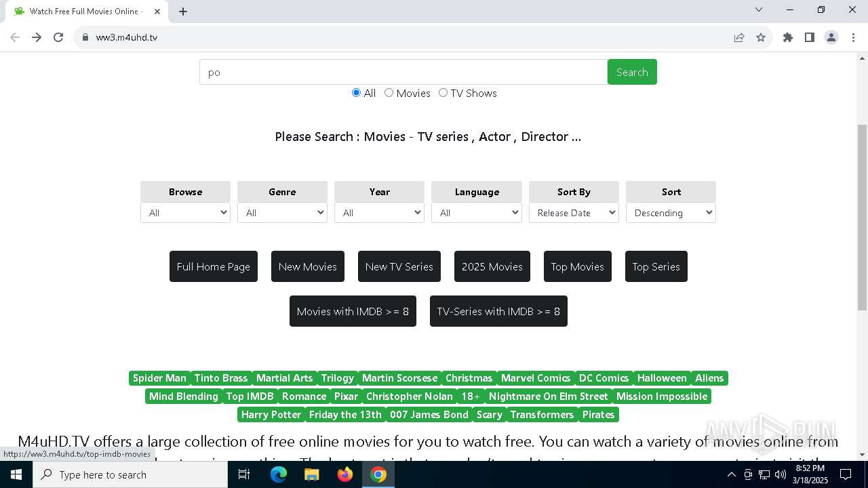Click the browser back arrow
The height and width of the screenshot is (488, 868).
(x=15, y=37)
